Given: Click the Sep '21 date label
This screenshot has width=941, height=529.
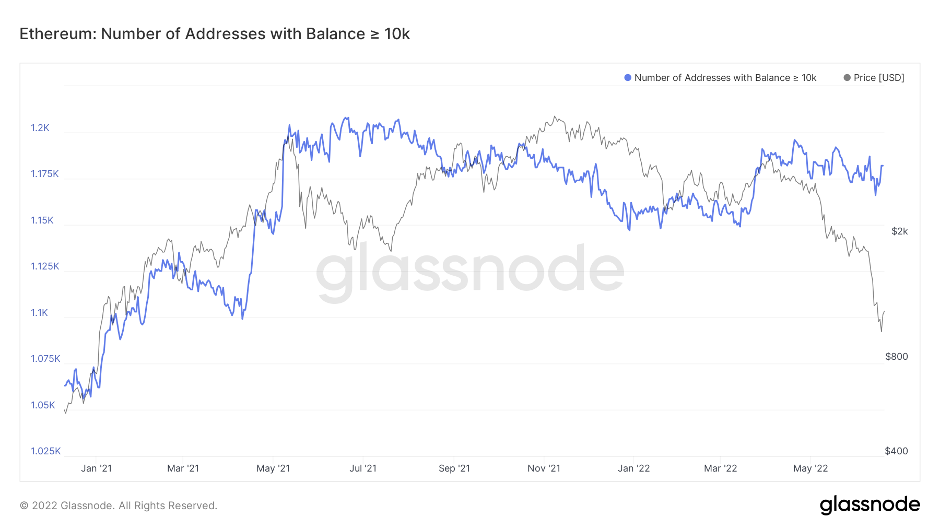Looking at the screenshot, I should pyautogui.click(x=454, y=467).
